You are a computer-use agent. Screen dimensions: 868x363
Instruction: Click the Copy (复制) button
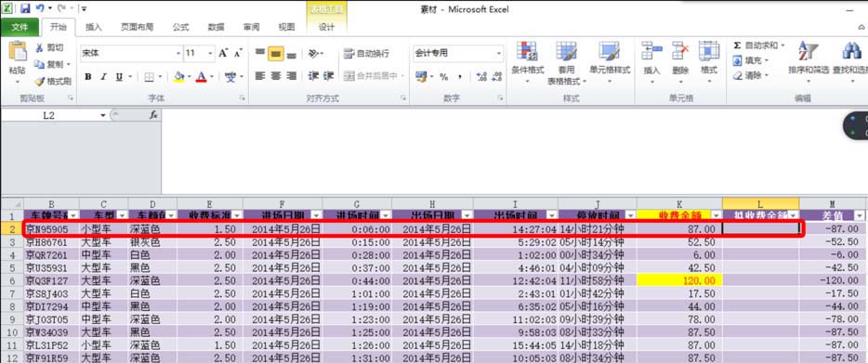[x=48, y=64]
